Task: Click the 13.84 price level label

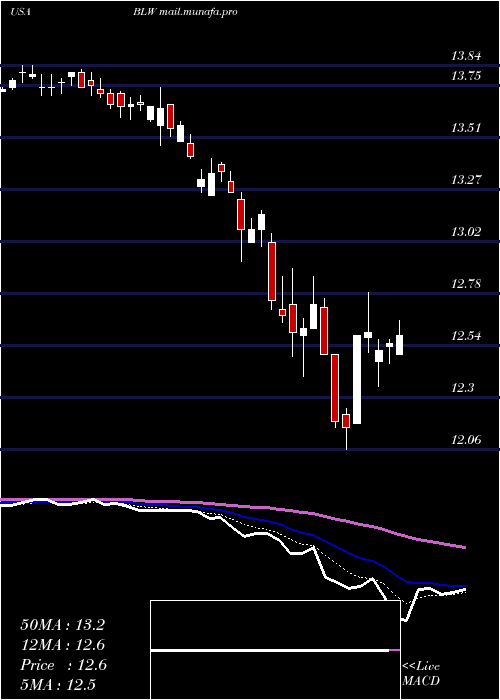Action: click(467, 56)
